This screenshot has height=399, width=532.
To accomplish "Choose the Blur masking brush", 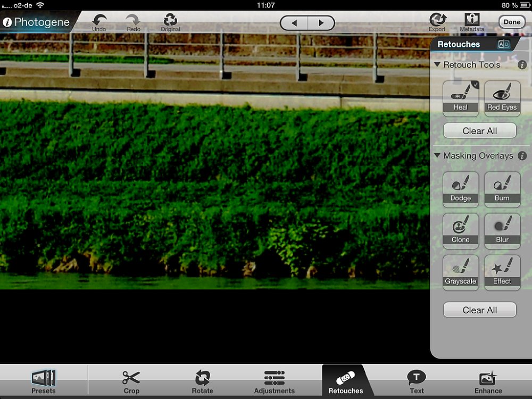I will [x=502, y=230].
